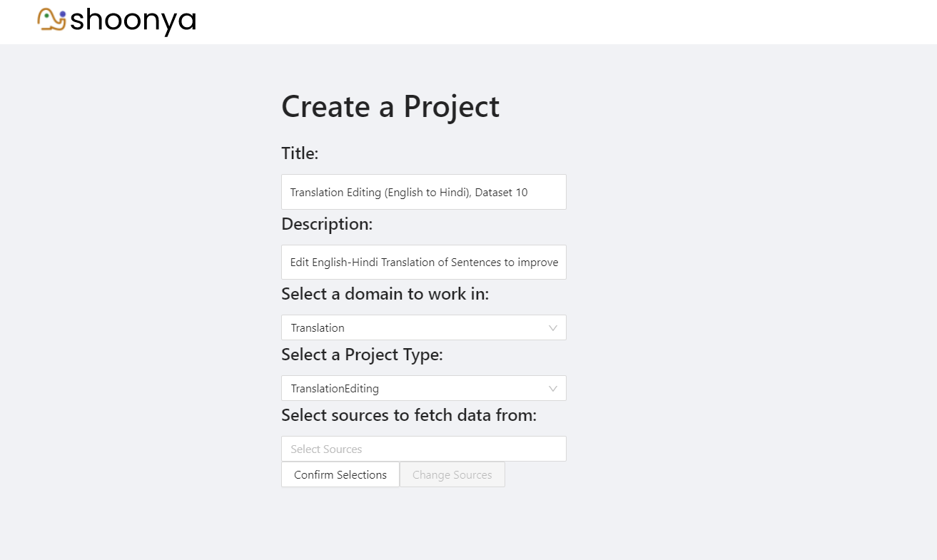The height and width of the screenshot is (560, 937).
Task: Click the Create a Project heading
Action: (x=390, y=107)
